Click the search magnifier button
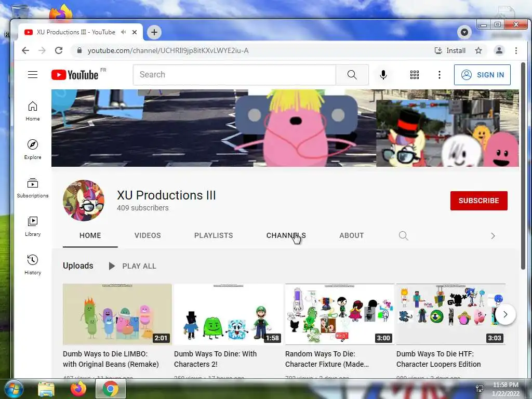This screenshot has width=532, height=399. (352, 75)
